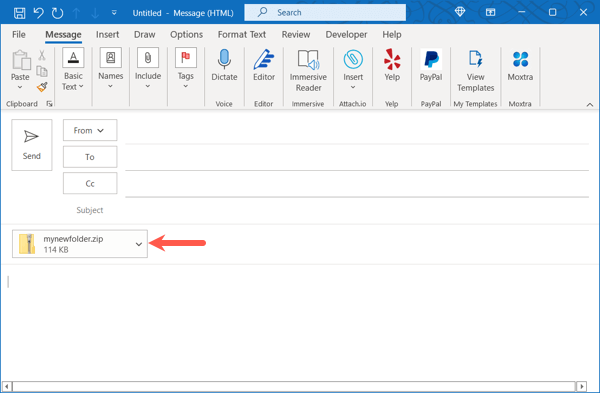Open the PayPal add-in
The width and height of the screenshot is (600, 393).
[x=431, y=66]
